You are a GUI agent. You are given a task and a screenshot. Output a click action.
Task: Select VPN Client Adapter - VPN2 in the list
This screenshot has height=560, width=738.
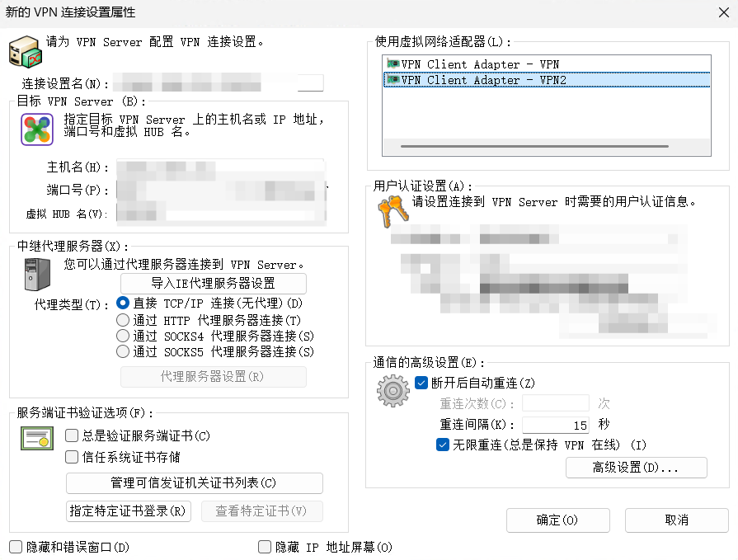tap(495, 80)
